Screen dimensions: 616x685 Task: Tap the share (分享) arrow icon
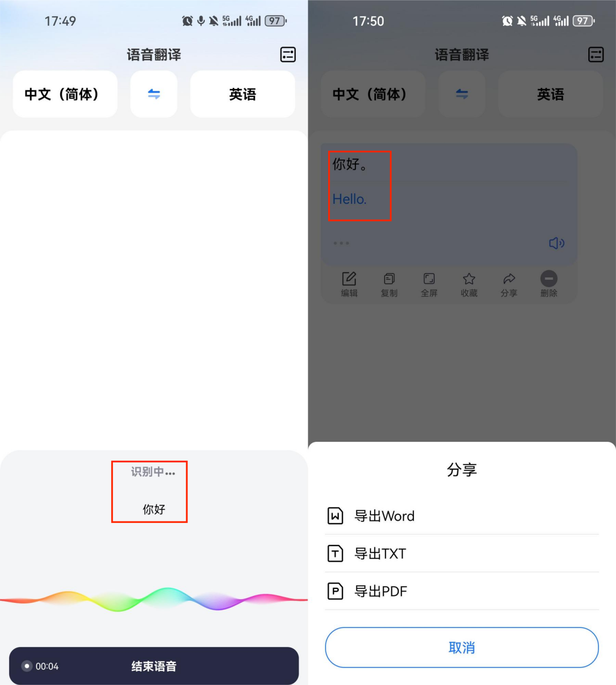pyautogui.click(x=509, y=279)
